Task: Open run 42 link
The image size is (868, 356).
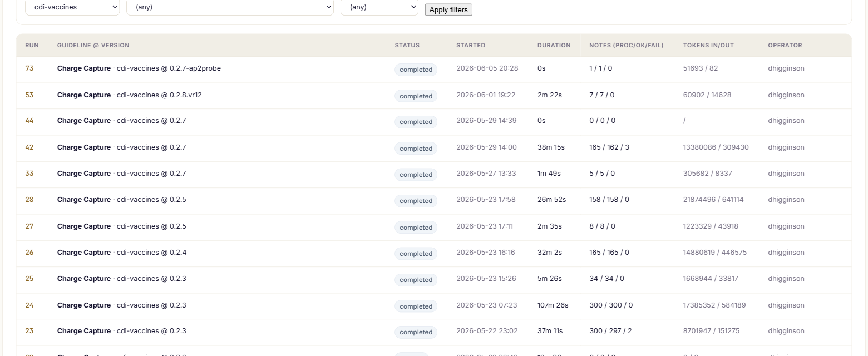Action: coord(29,147)
